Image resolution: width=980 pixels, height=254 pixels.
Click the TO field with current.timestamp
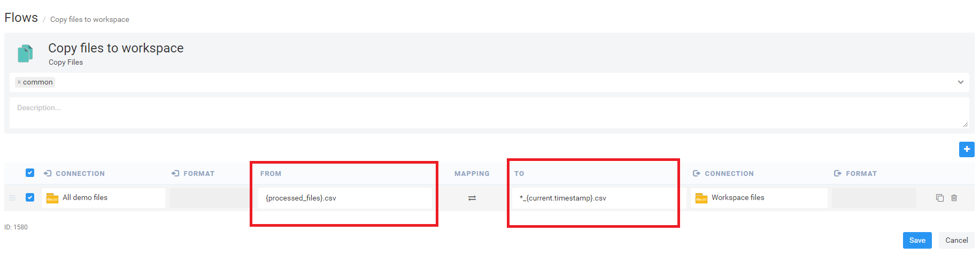[593, 198]
